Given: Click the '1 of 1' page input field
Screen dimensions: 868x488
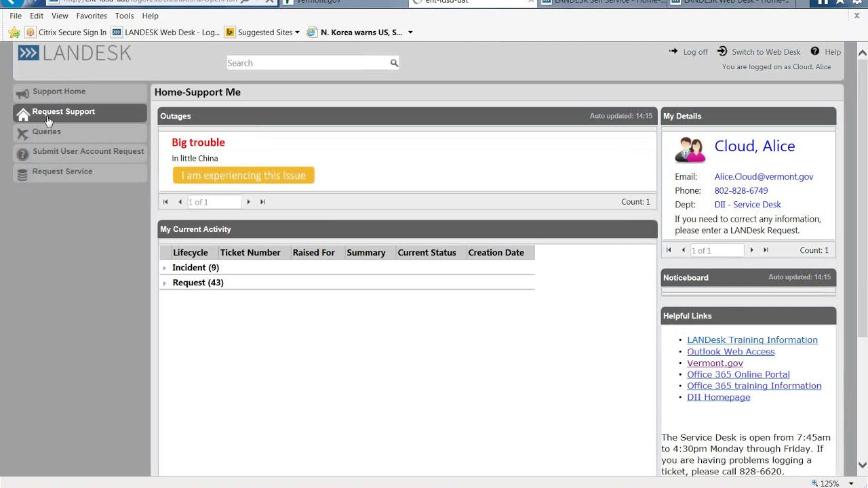Looking at the screenshot, I should point(214,201).
